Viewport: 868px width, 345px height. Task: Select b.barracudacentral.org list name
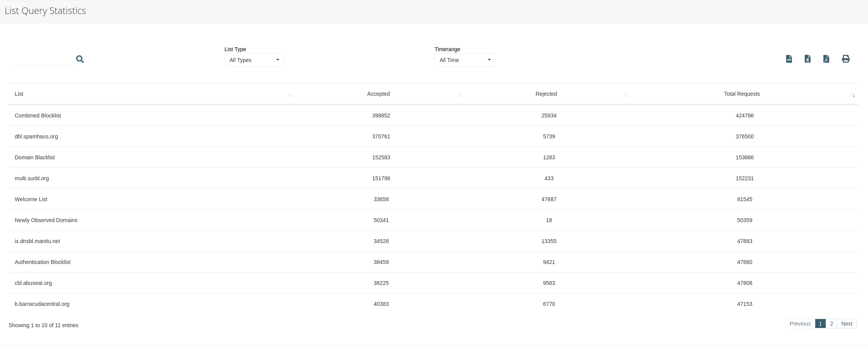pyautogui.click(x=42, y=304)
